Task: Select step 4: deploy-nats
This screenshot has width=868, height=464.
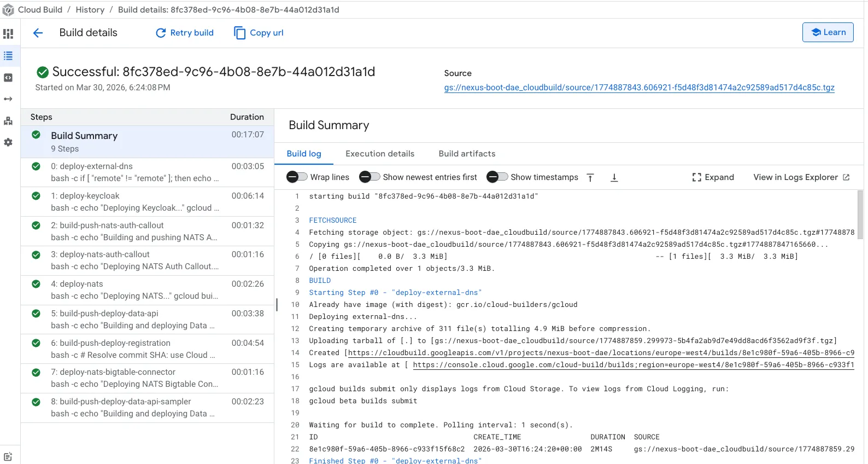Action: (147, 290)
